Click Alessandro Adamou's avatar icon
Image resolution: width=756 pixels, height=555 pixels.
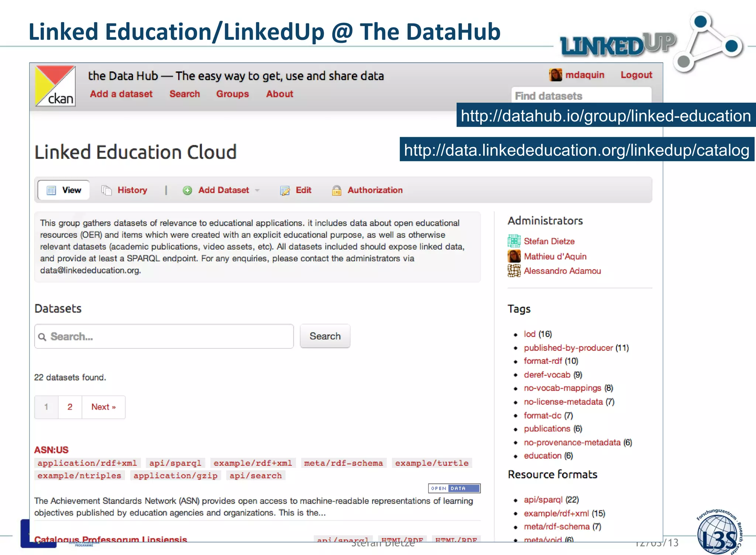pos(514,271)
